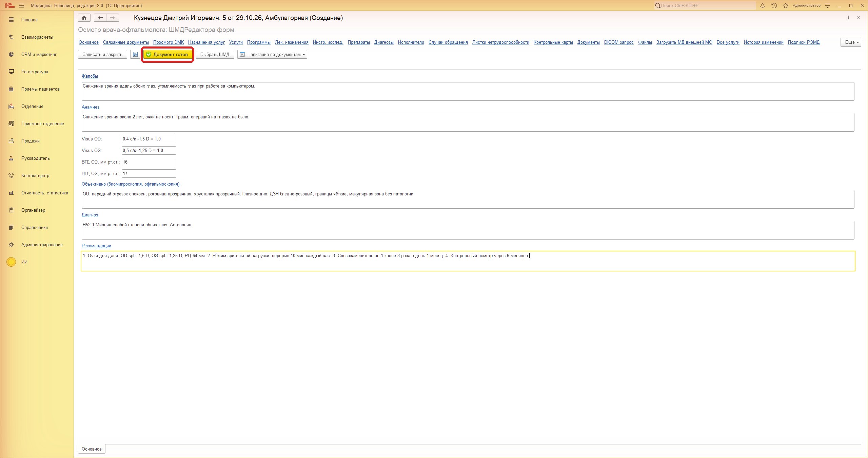Focus the Диагноз text area
Image resolution: width=868 pixels, height=458 pixels.
[x=468, y=230]
